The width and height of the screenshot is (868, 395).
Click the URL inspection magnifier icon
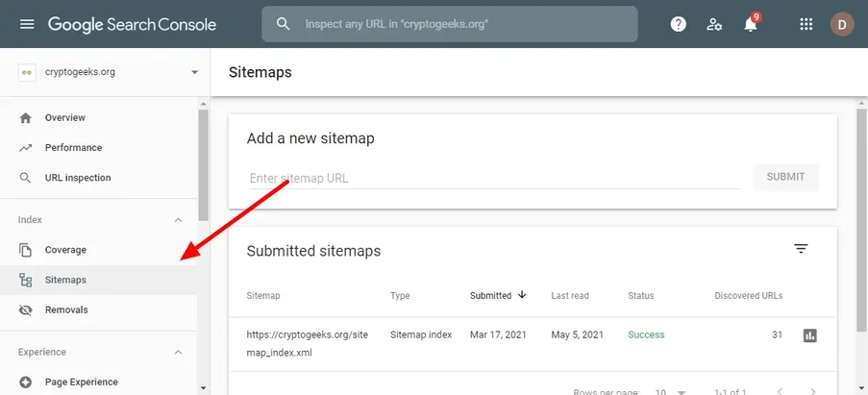click(25, 178)
